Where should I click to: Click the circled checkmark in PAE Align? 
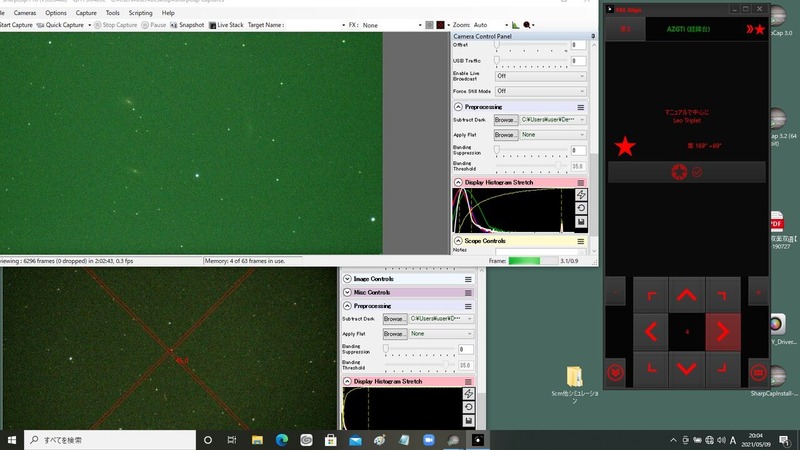coord(697,172)
